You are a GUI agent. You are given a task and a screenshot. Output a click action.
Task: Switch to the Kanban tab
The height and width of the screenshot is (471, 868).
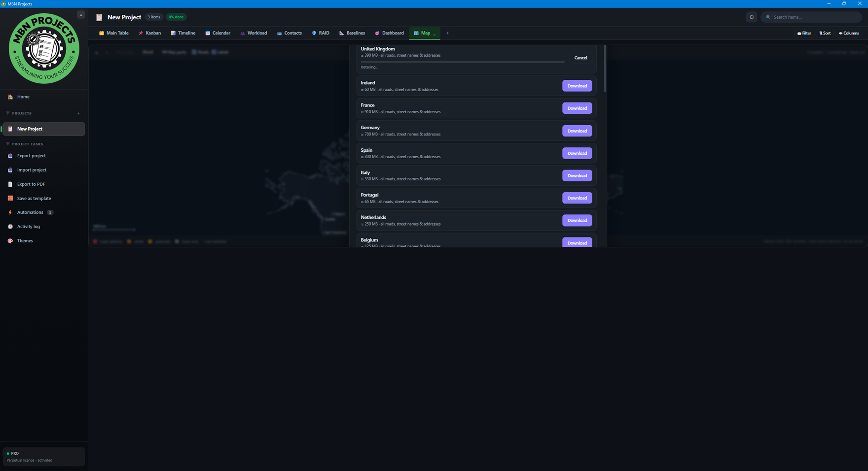[149, 33]
